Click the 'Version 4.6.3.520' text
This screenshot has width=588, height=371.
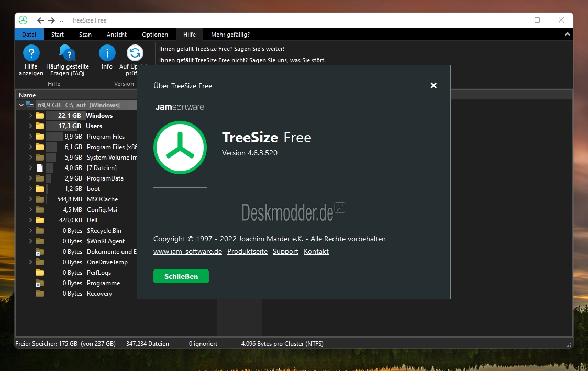click(250, 153)
